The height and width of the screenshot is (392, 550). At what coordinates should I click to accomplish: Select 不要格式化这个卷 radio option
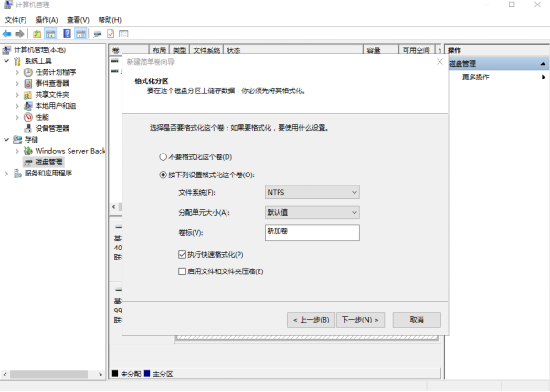coord(164,157)
